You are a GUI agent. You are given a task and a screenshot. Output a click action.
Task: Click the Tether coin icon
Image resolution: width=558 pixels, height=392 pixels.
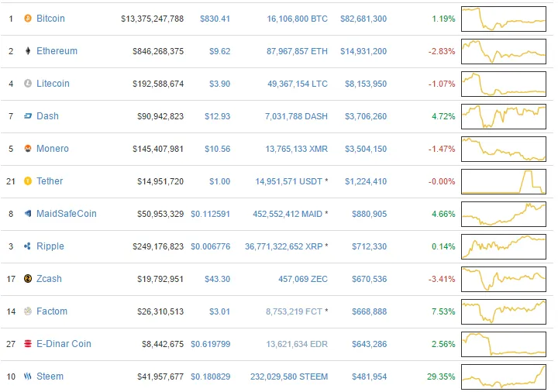tap(28, 181)
